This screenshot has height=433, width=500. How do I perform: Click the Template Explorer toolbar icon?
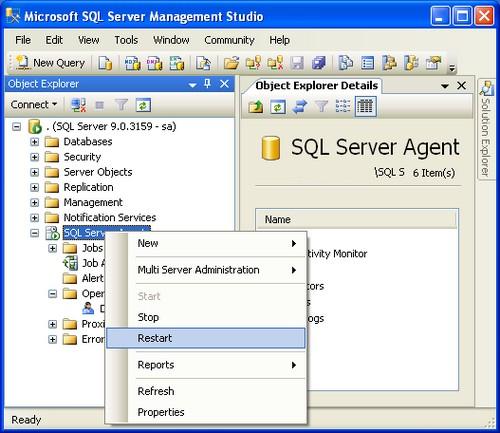point(411,63)
